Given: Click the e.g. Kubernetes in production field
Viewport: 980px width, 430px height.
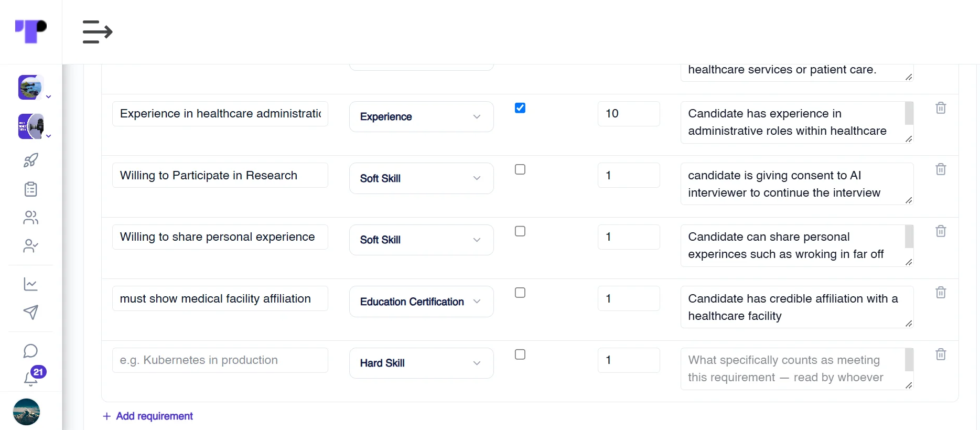Looking at the screenshot, I should point(220,360).
